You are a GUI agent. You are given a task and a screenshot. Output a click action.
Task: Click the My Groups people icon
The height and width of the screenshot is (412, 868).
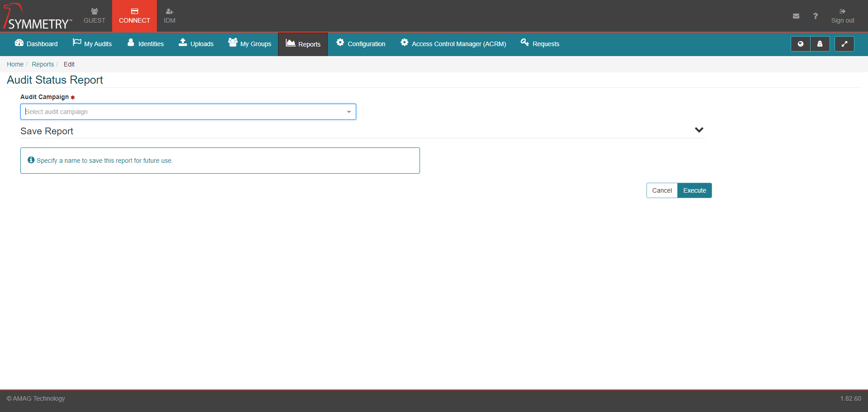(233, 42)
